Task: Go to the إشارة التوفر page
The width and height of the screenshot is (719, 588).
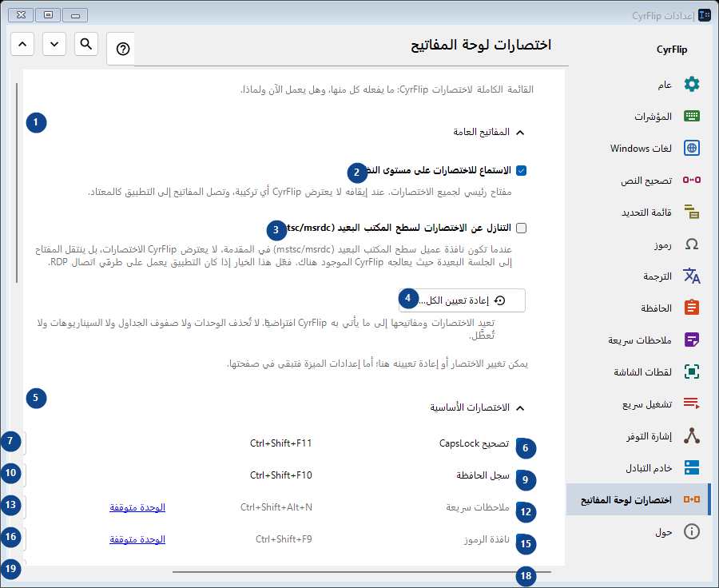Action: pos(638,435)
